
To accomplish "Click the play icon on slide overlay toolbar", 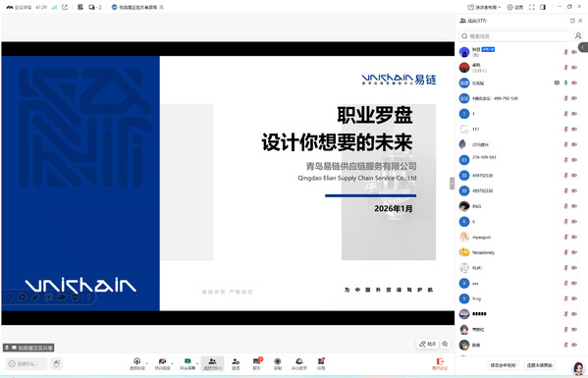I will [23, 297].
